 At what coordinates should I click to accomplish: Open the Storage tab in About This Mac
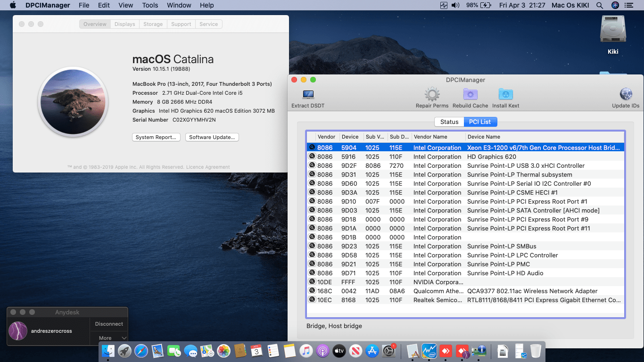pyautogui.click(x=153, y=24)
